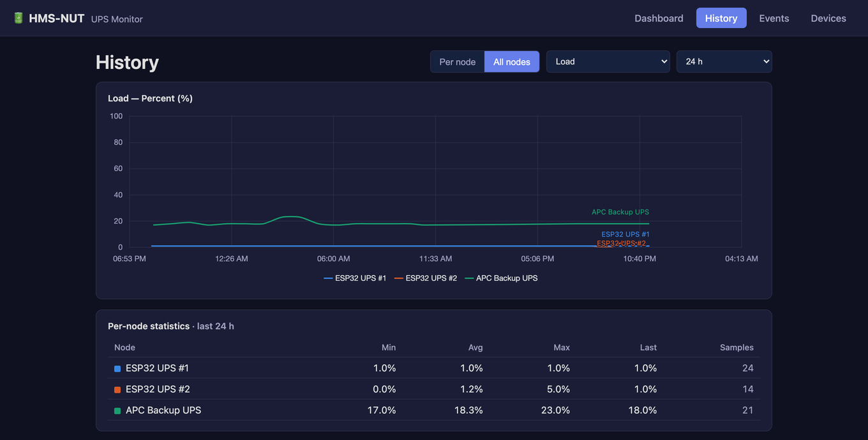Click the 23.0% max value cell
The height and width of the screenshot is (440, 868).
555,410
